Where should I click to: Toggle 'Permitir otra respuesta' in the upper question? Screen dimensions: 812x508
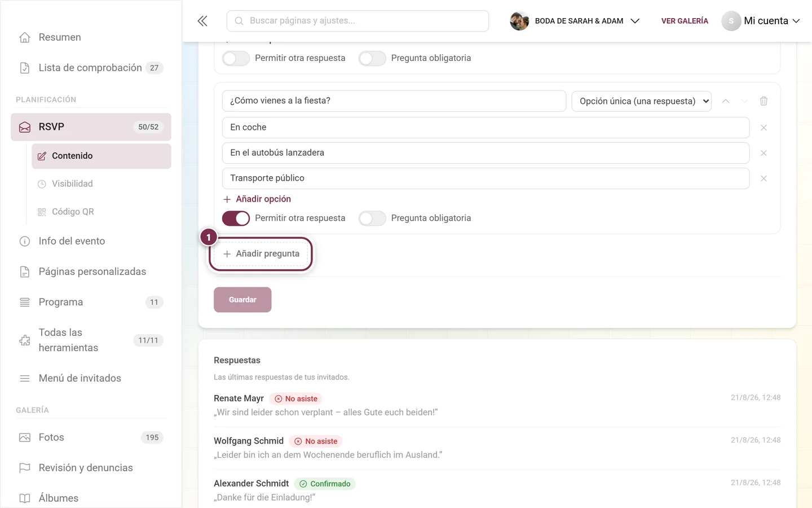pyautogui.click(x=236, y=58)
